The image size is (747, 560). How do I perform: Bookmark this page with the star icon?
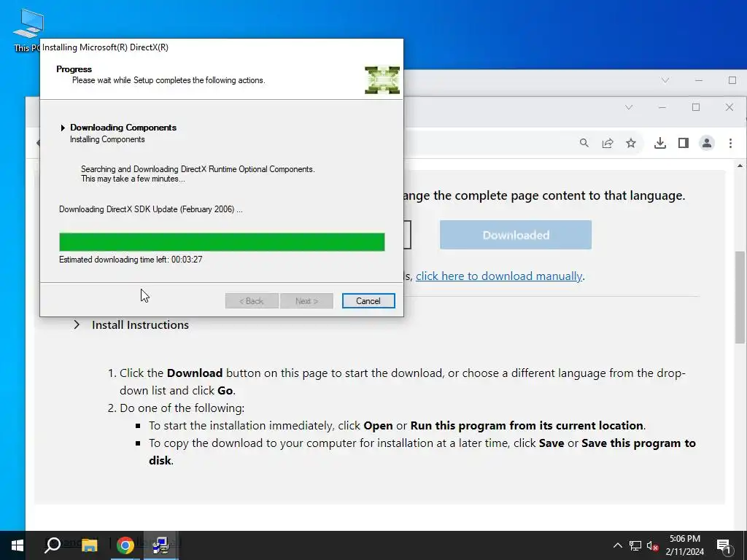(x=631, y=143)
